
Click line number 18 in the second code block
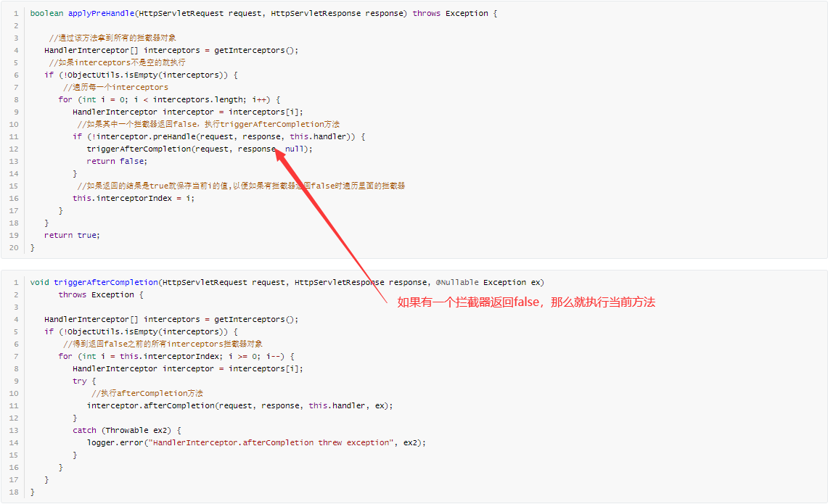coord(15,492)
